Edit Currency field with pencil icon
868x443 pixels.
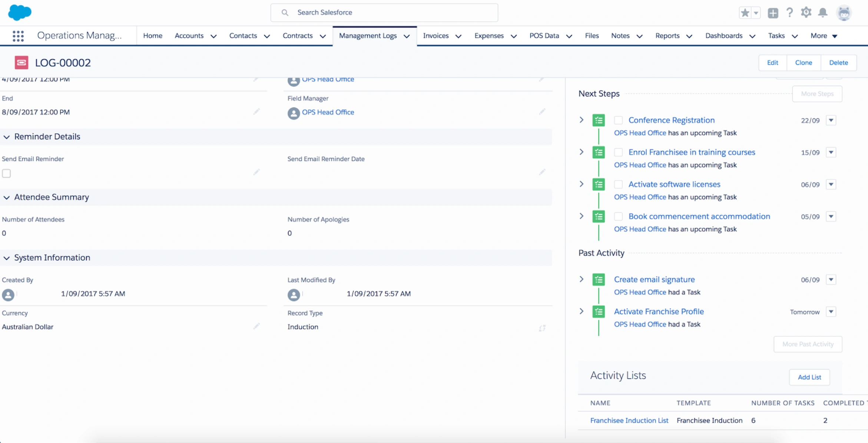click(256, 326)
